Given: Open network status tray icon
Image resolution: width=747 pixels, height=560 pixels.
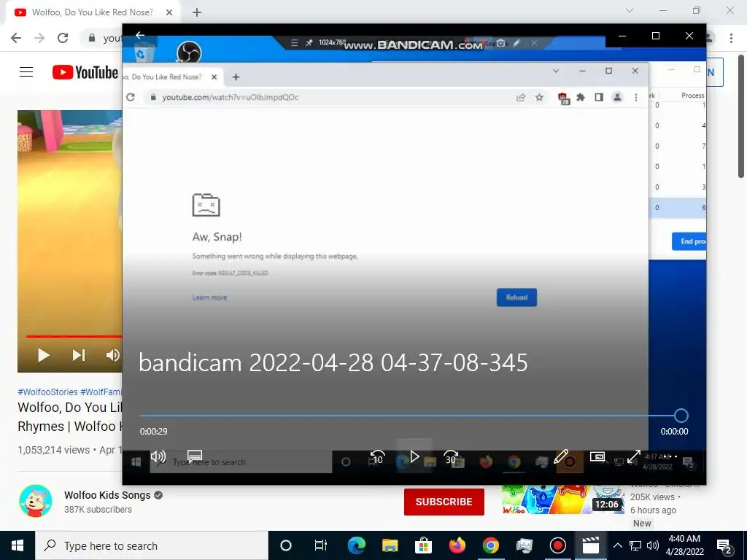Looking at the screenshot, I should [635, 545].
